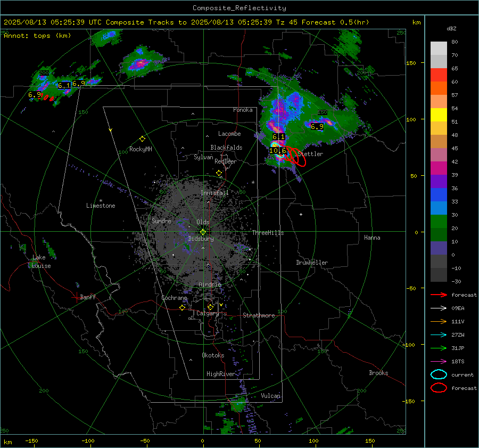Click the HighRiver label

pyautogui.click(x=220, y=374)
